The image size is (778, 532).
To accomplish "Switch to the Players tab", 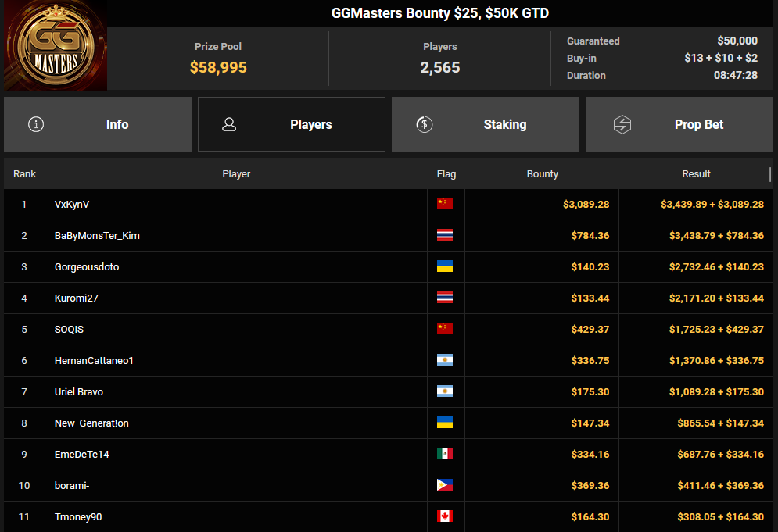I will coord(292,124).
